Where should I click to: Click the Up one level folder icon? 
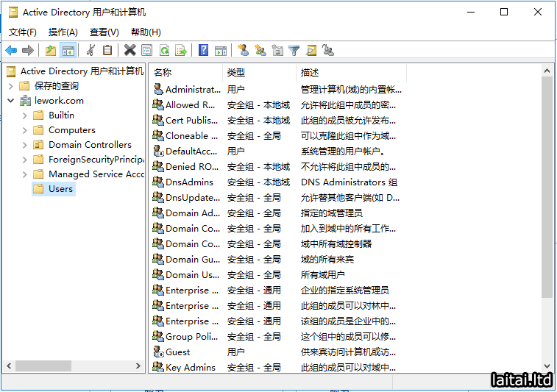[x=50, y=50]
